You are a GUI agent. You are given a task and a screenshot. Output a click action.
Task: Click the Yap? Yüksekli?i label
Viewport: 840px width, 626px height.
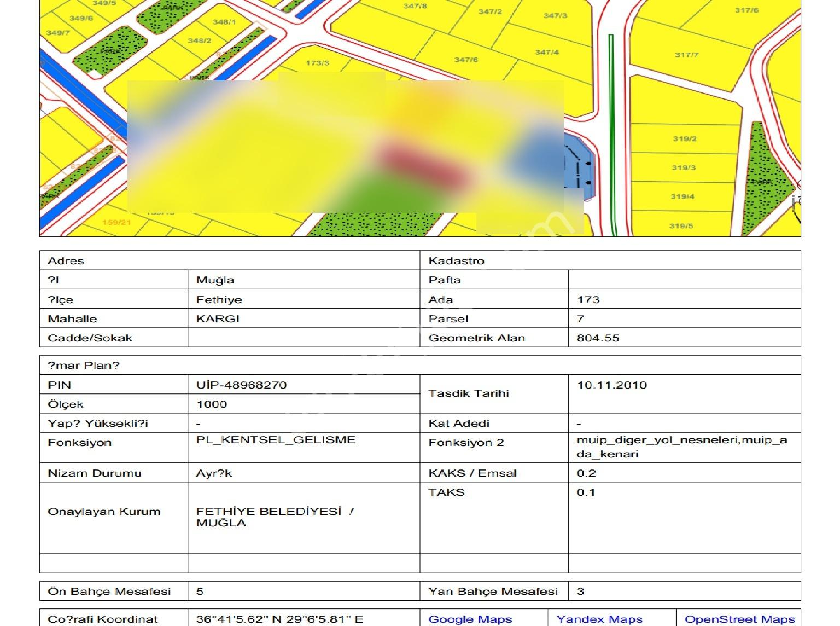click(98, 423)
